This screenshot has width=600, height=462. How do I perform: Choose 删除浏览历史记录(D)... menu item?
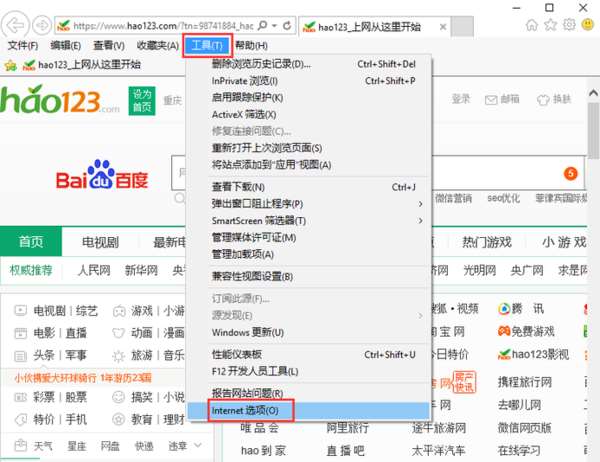(309, 64)
